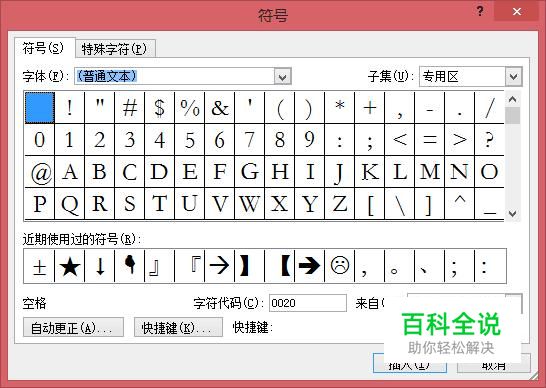
Task: Select the hash # symbol cell
Action: (x=130, y=108)
